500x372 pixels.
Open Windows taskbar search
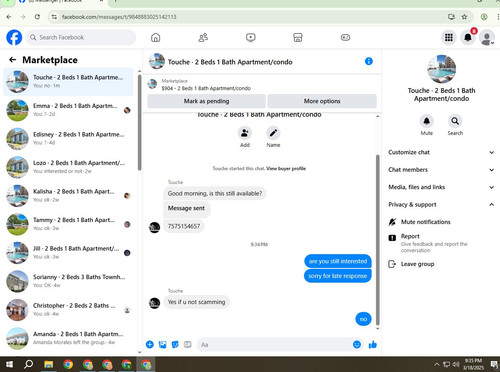click(29, 364)
